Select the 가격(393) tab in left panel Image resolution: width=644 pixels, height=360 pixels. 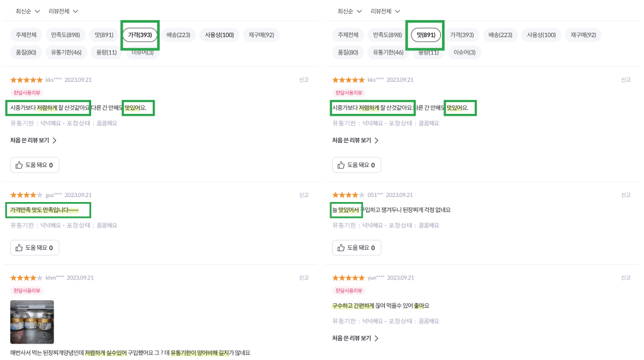[x=140, y=35]
